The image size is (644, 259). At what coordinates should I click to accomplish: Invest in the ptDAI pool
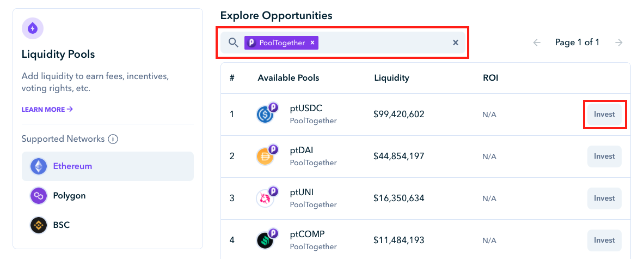[x=604, y=156]
